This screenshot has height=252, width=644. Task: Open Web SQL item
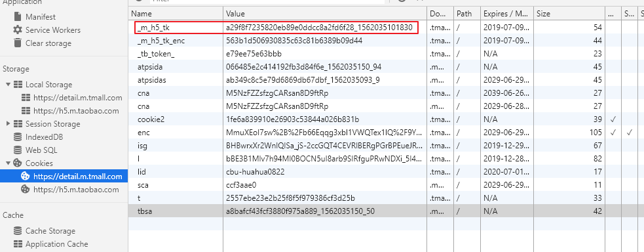(41, 150)
